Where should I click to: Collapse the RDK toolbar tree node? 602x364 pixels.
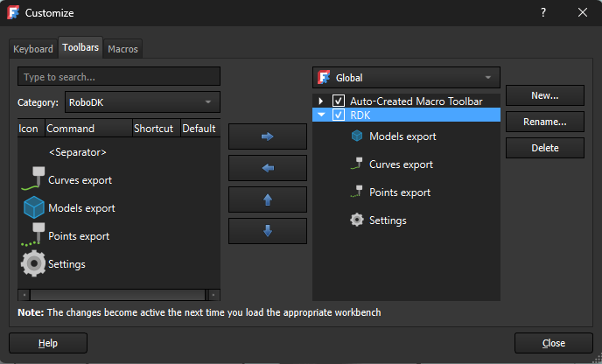point(321,115)
